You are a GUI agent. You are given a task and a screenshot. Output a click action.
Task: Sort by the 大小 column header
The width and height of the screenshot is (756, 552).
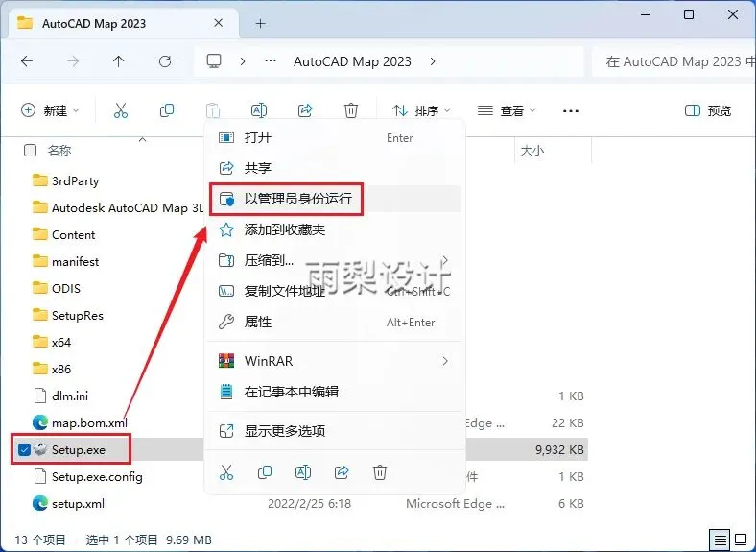(x=532, y=150)
